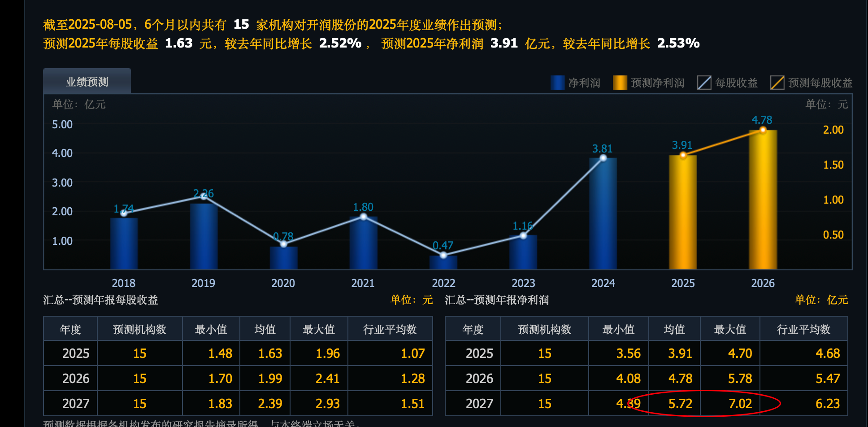868x427 pixels.
Task: Click the 行业平均数 header in EPS table
Action: [390, 329]
